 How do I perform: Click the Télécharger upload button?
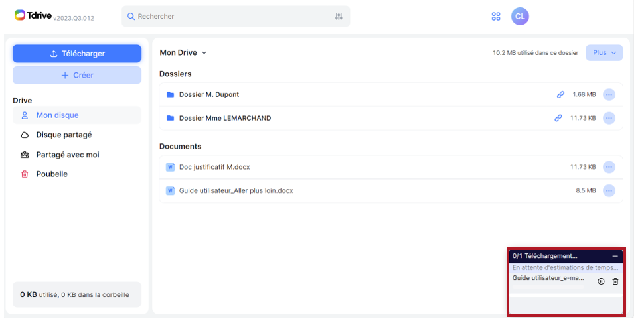pyautogui.click(x=77, y=54)
